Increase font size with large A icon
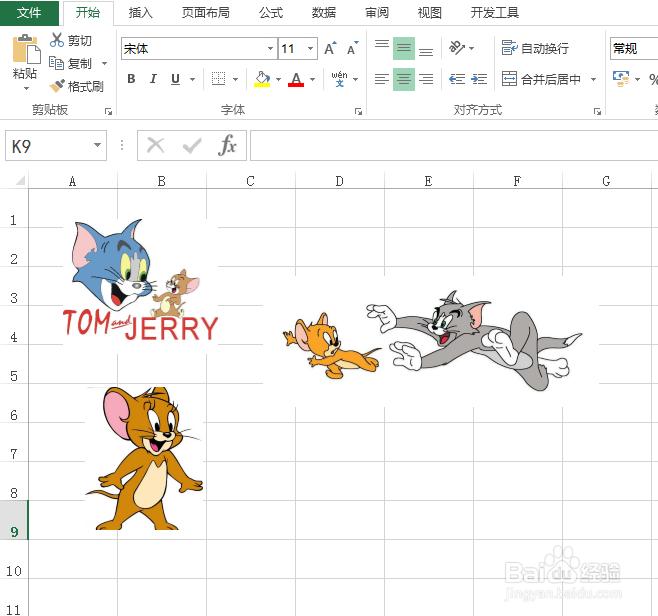658x616 pixels. (331, 49)
